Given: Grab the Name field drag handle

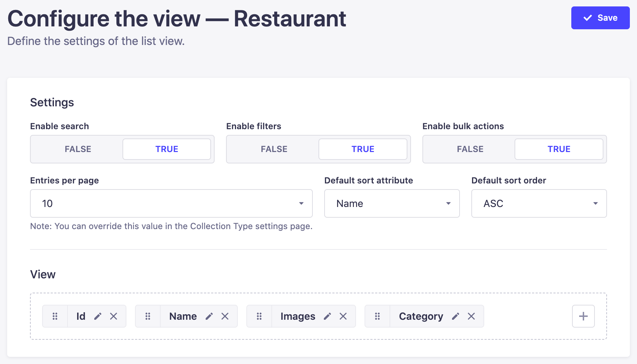Looking at the screenshot, I should pos(148,316).
